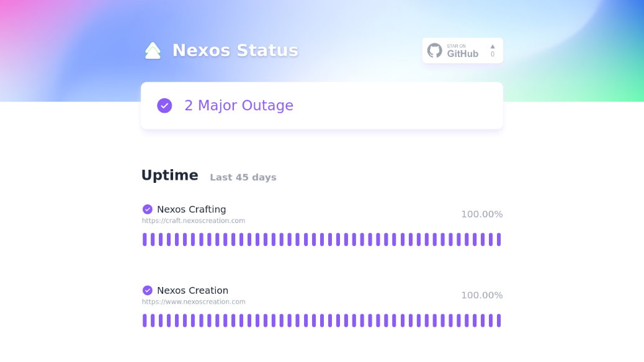The height and width of the screenshot is (362, 644).
Task: Select last uptime bar of Nexos Creation
Action: [499, 320]
